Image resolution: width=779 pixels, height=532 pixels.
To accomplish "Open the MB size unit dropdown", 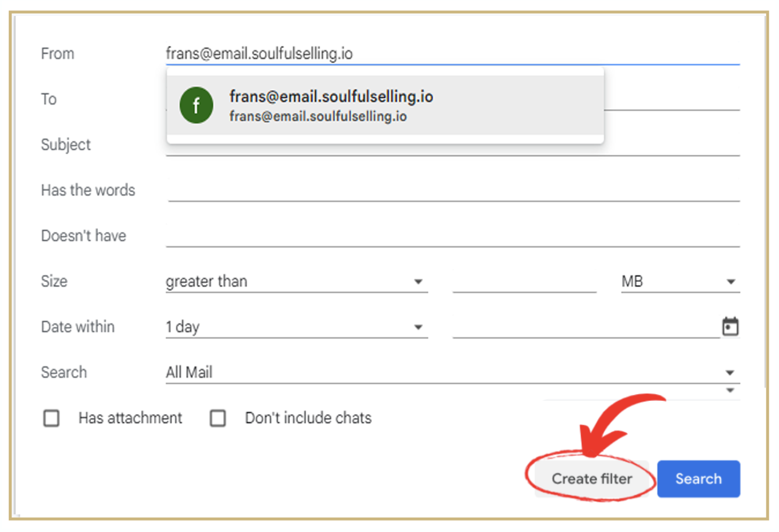I will (x=680, y=281).
